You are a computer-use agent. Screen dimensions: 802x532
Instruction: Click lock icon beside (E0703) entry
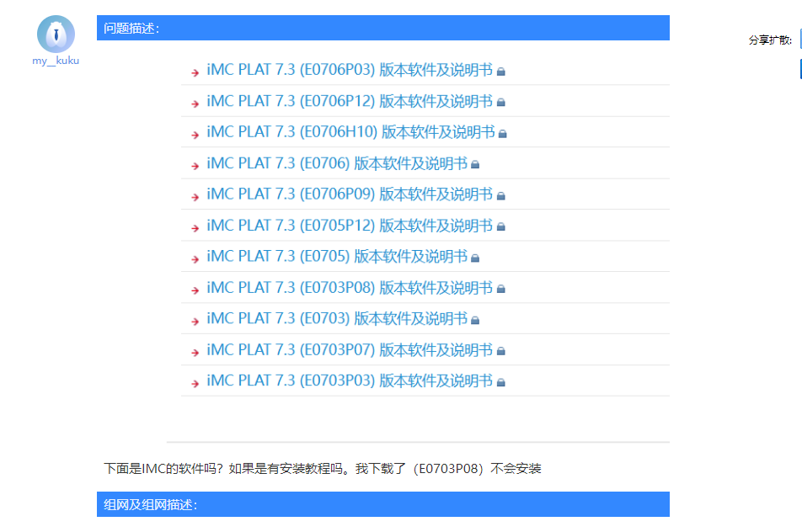[475, 321]
